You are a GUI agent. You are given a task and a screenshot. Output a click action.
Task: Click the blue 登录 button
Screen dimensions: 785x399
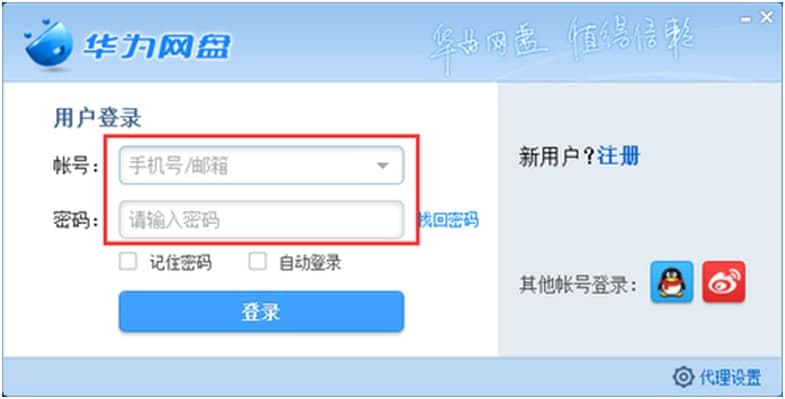tap(261, 311)
